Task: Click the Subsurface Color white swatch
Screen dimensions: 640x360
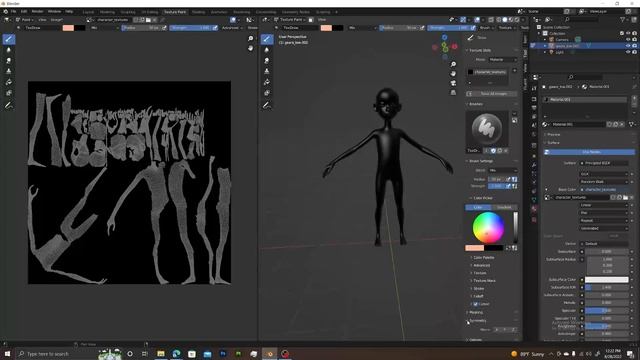Action: 607,280
